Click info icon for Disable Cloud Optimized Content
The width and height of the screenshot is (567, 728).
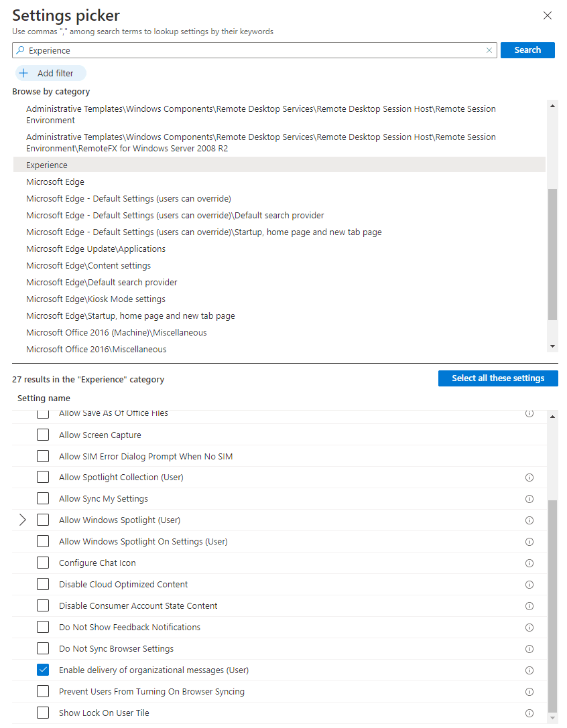point(529,585)
